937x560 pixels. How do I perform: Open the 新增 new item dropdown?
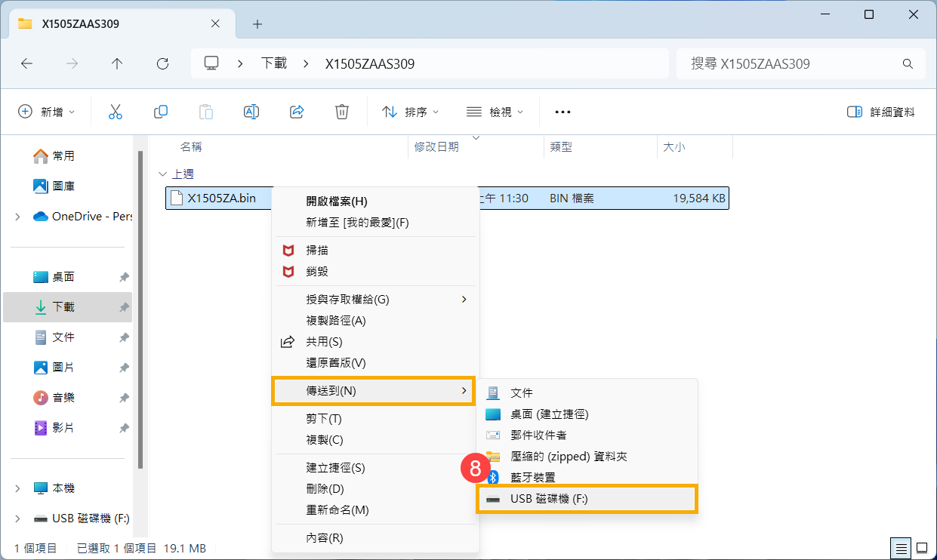[47, 111]
